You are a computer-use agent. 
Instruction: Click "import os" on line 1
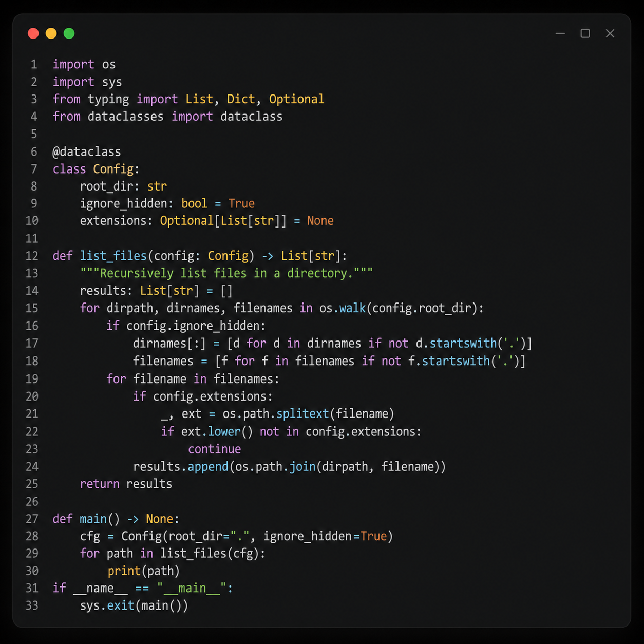pyautogui.click(x=84, y=64)
